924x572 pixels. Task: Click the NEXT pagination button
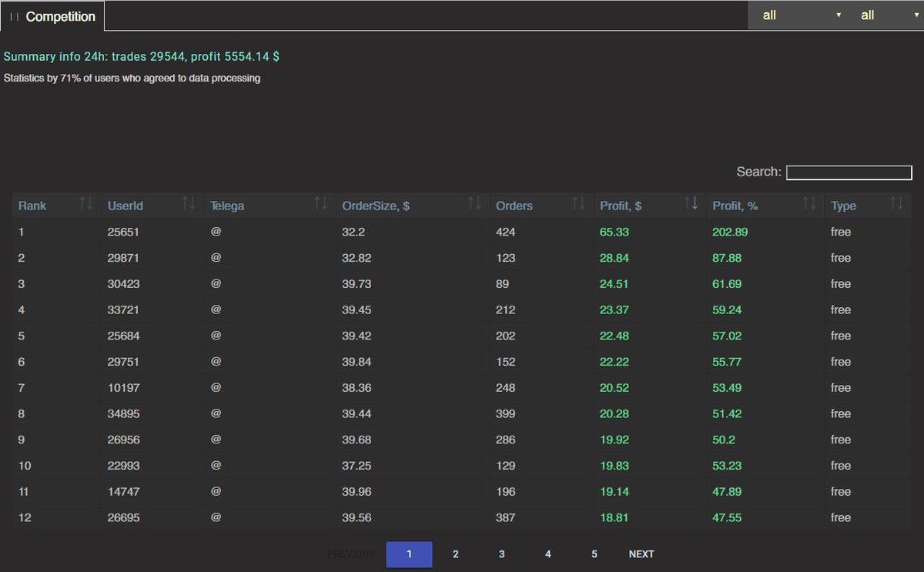641,554
